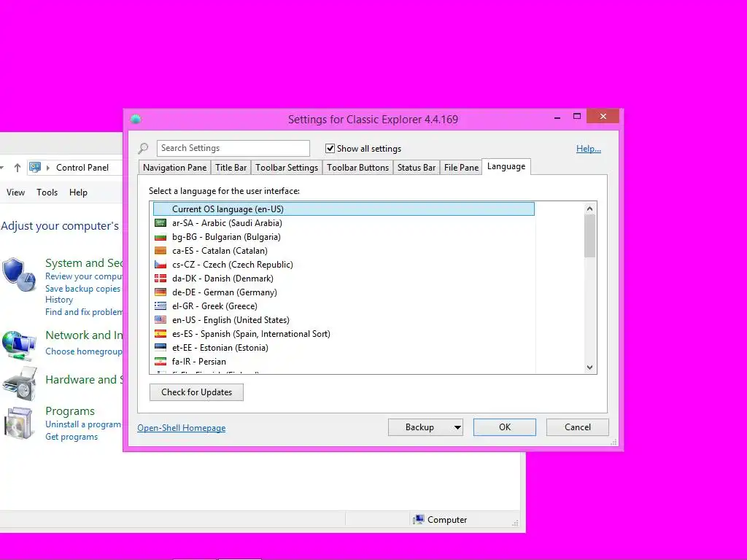Viewport: 747px width, 560px height.
Task: Uncheck the Show all settings checkbox
Action: (x=330, y=149)
